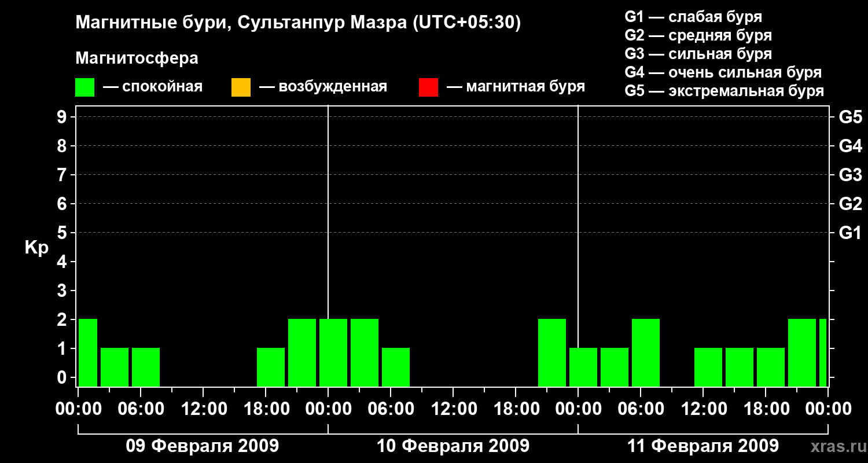Image resolution: width=868 pixels, height=463 pixels.
Task: Click the right-axis 'G2' level label
Action: pos(850,204)
